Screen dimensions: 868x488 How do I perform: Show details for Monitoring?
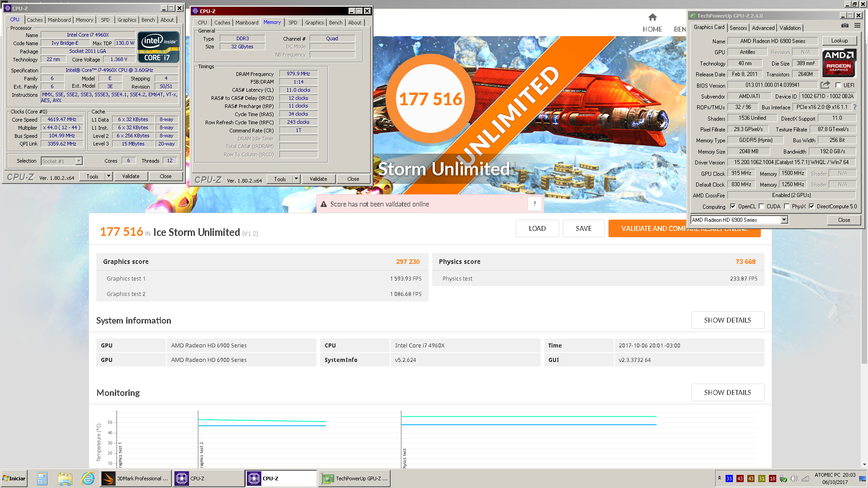point(727,393)
